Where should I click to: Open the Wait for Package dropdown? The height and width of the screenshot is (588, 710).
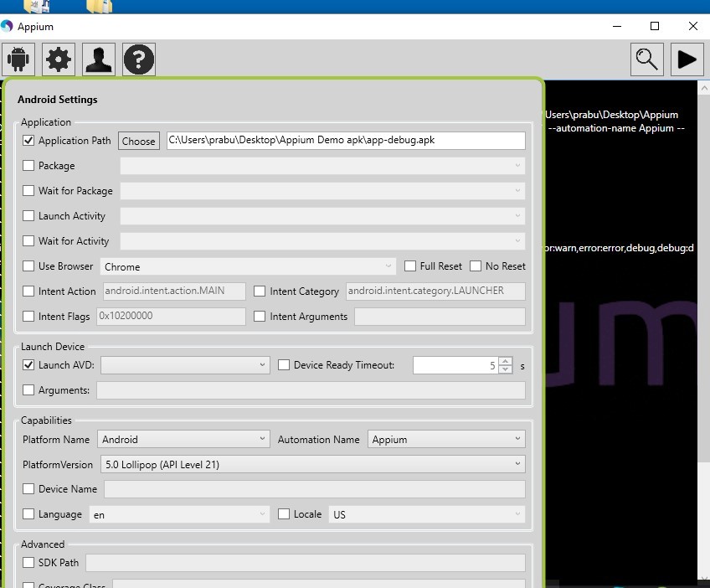[x=322, y=191]
